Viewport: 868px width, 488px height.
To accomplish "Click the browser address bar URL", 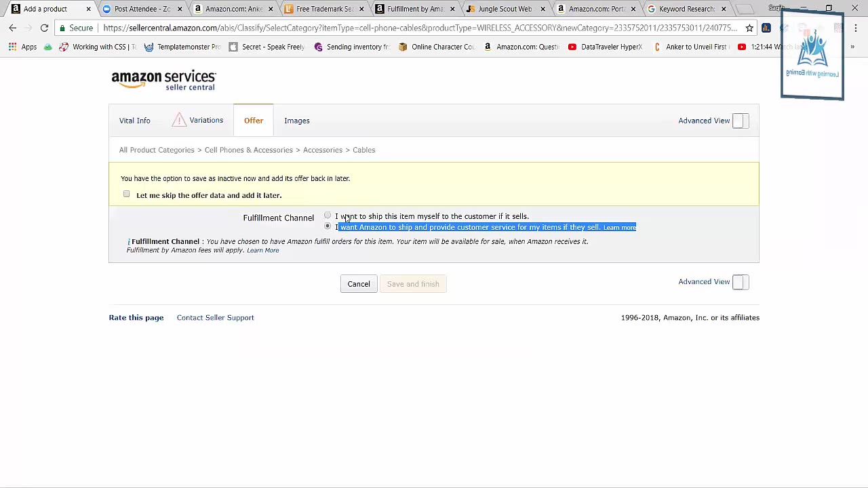I will pos(420,28).
